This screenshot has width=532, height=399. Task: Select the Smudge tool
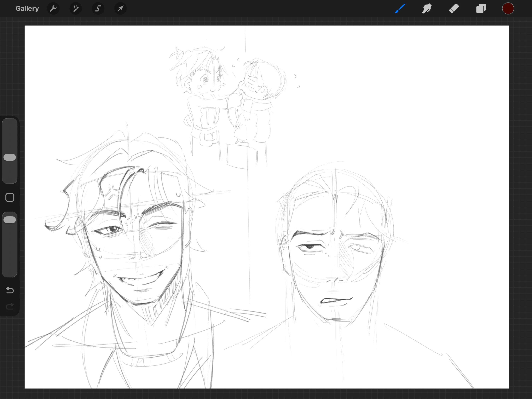(x=427, y=9)
